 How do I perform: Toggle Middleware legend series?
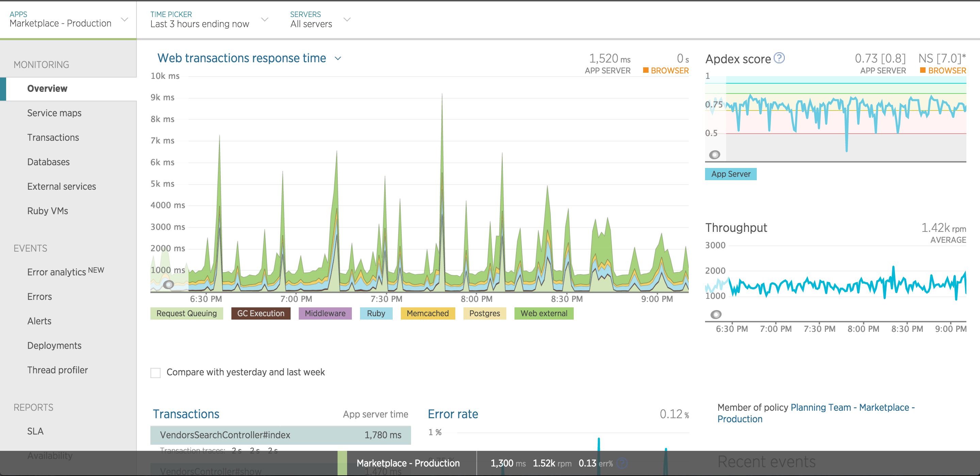pyautogui.click(x=325, y=313)
